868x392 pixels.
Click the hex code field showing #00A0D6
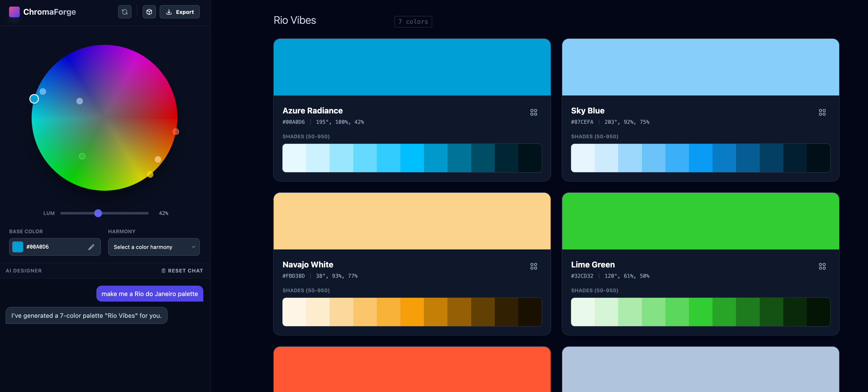38,247
